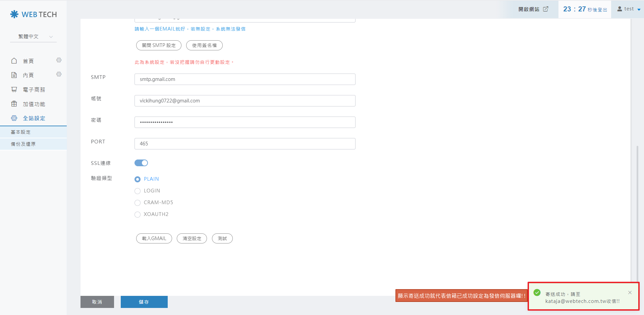
Task: Choose XOAUTH2 verification type
Action: [138, 215]
